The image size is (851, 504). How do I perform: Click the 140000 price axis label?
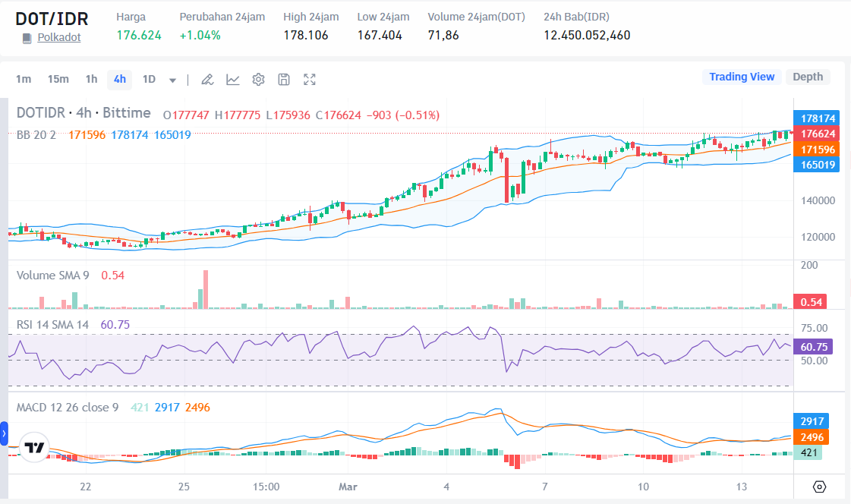pyautogui.click(x=818, y=200)
